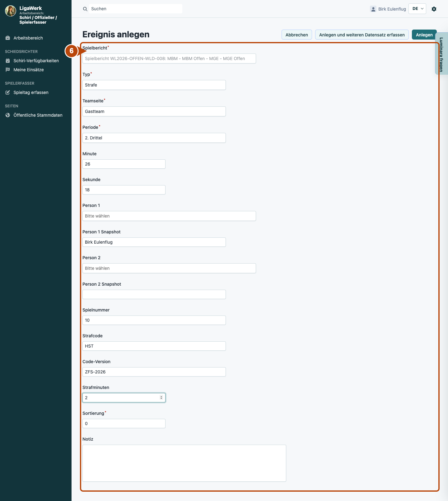Click the Suchen search field
448x501 pixels.
[x=136, y=9]
